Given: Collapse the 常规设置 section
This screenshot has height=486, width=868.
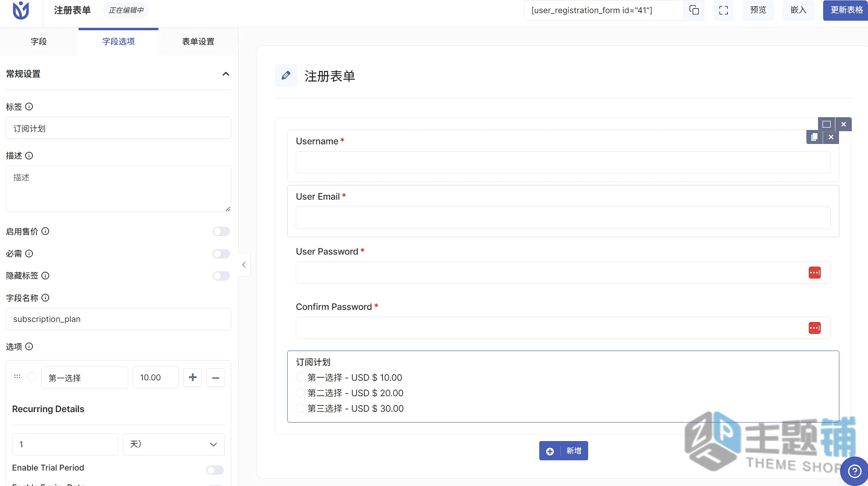Looking at the screenshot, I should pos(226,74).
